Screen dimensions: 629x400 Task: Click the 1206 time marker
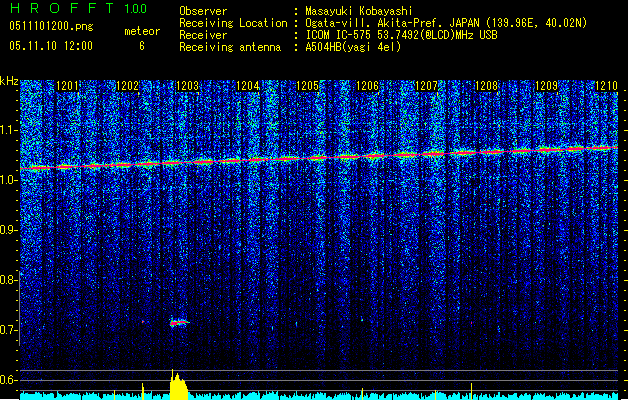point(367,86)
